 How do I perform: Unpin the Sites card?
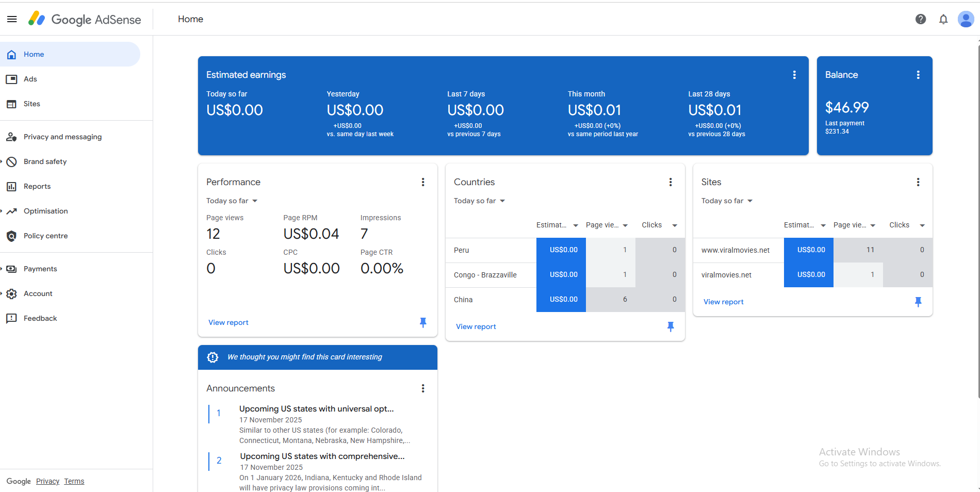(x=918, y=302)
